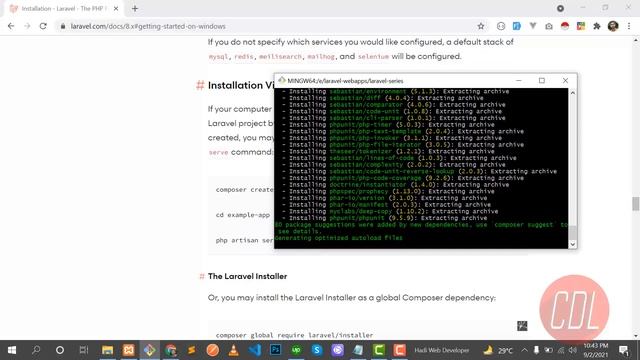Reload the Laravel docs page
The height and width of the screenshot is (360, 640).
43,26
